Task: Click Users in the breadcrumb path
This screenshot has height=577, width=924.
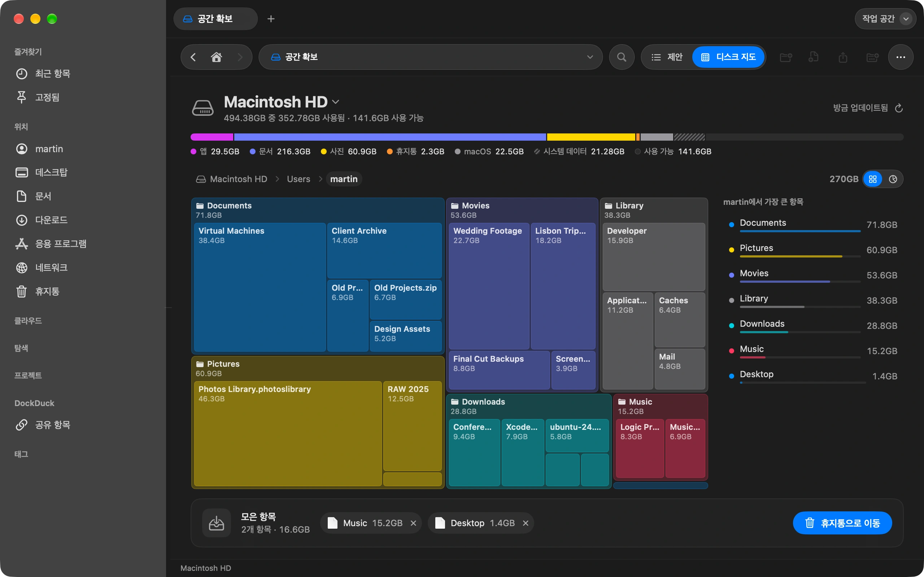Action: [x=298, y=179]
